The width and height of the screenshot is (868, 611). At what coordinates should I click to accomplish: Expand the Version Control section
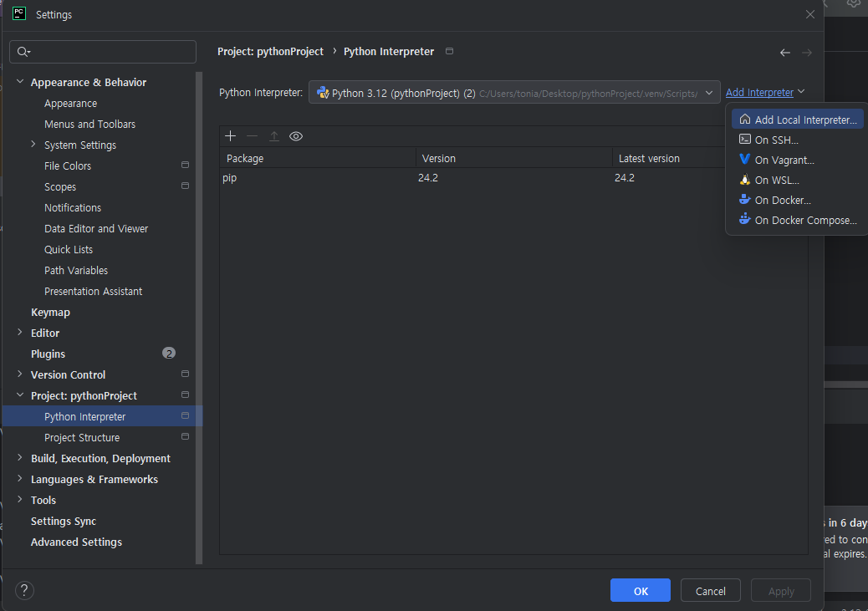click(20, 374)
